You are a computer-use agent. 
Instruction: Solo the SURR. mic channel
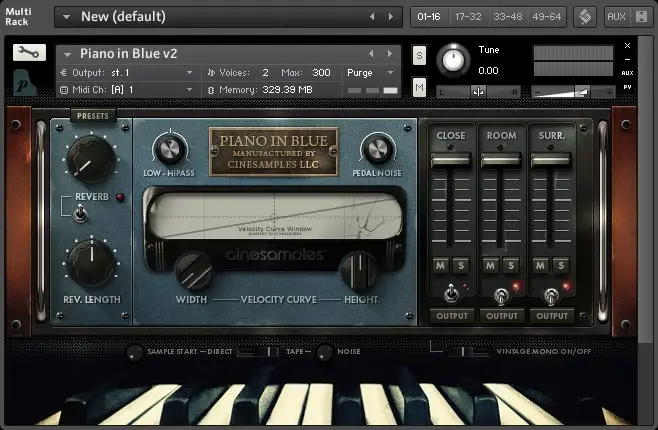coord(561,265)
